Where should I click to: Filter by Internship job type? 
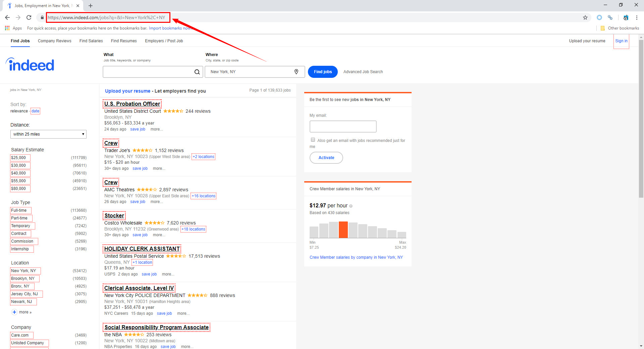[x=21, y=249]
